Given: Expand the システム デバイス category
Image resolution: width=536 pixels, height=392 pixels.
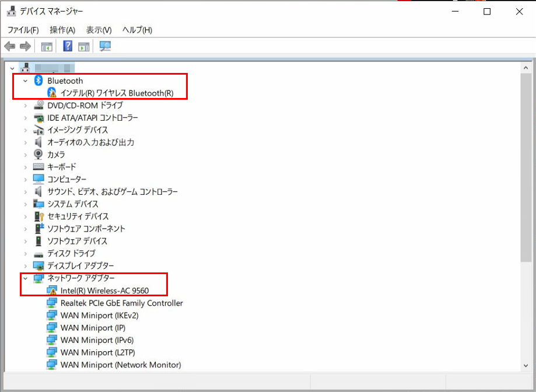Looking at the screenshot, I should coord(25,204).
